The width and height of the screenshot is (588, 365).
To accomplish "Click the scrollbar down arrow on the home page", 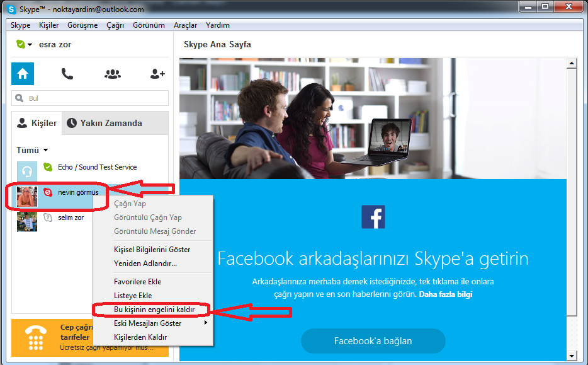I will coord(572,356).
